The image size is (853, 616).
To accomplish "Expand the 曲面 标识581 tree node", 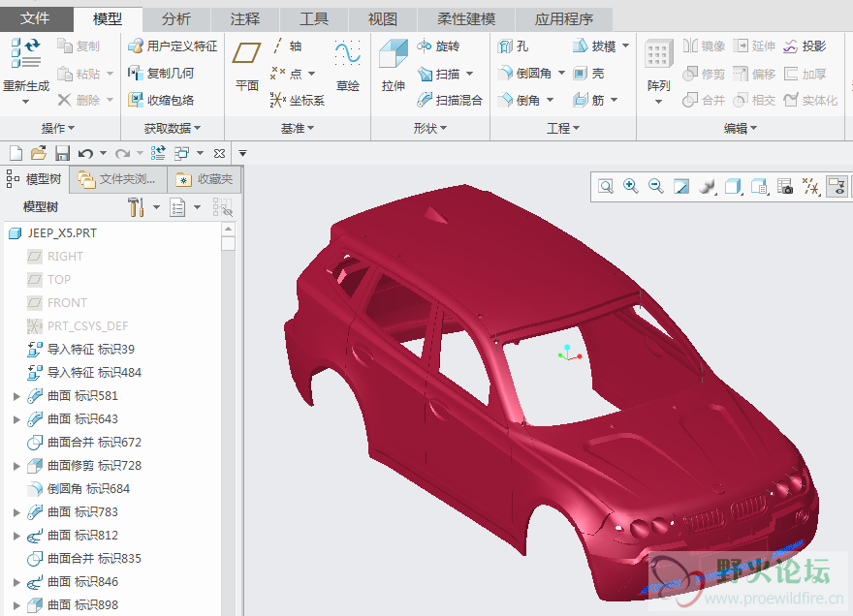I will tap(16, 396).
